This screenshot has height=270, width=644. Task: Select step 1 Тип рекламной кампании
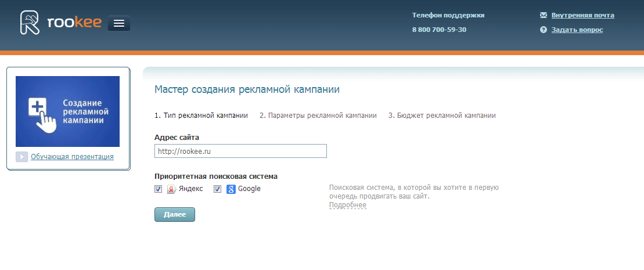coord(201,116)
